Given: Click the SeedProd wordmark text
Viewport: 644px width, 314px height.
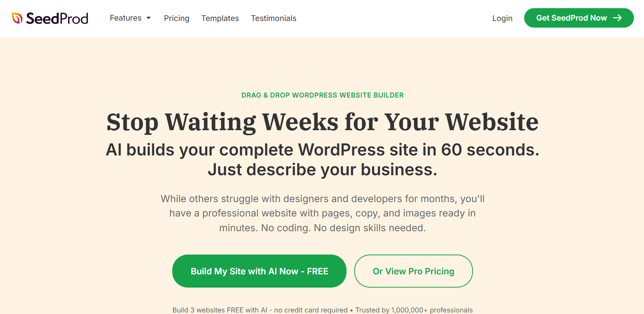Looking at the screenshot, I should pos(57,18).
